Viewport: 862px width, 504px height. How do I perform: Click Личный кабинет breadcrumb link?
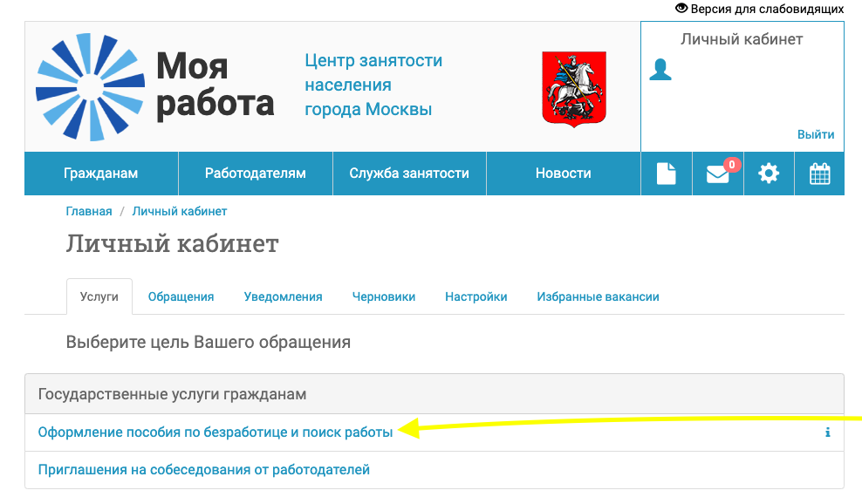179,212
